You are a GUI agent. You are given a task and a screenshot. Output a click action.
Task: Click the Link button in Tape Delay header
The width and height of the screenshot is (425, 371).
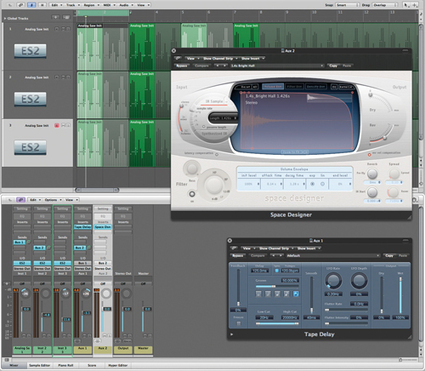(x=234, y=248)
